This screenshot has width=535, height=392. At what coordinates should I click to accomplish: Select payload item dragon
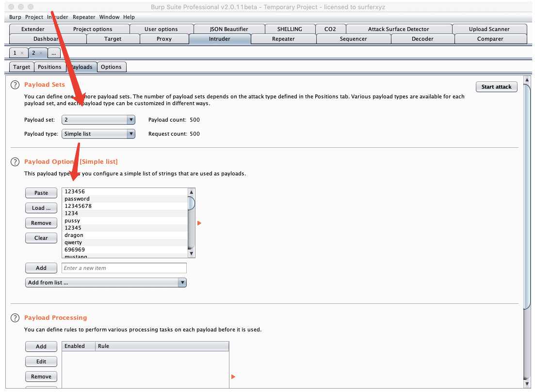125,235
